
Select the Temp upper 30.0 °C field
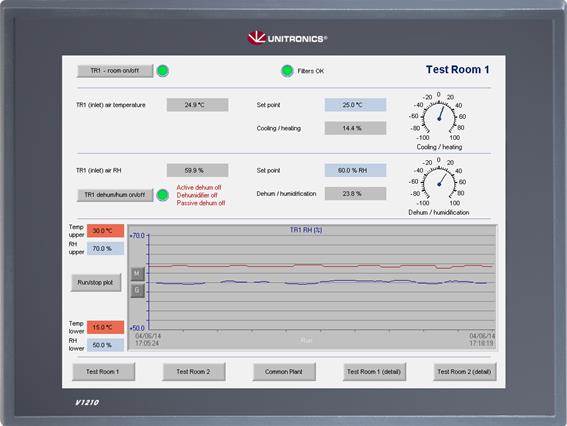(x=105, y=231)
